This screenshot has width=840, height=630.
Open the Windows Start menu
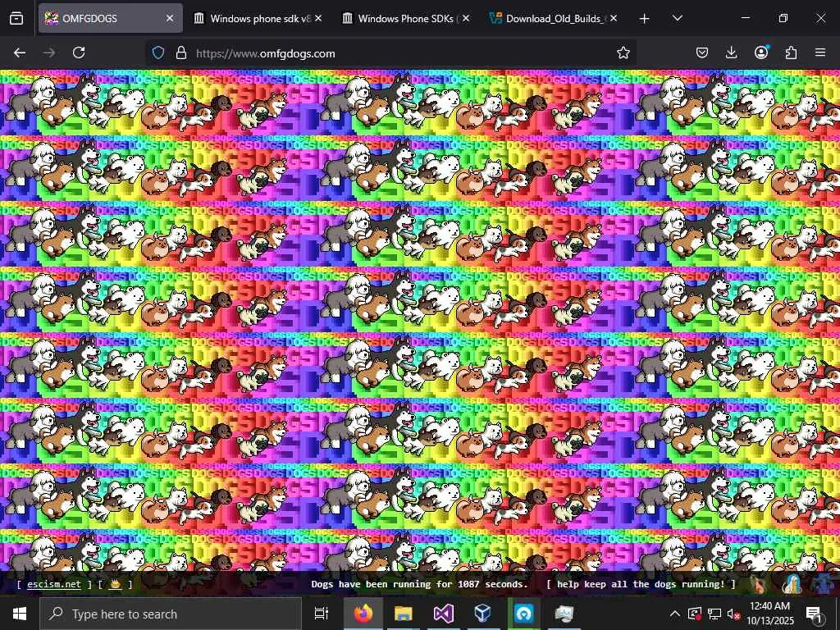[x=20, y=614]
